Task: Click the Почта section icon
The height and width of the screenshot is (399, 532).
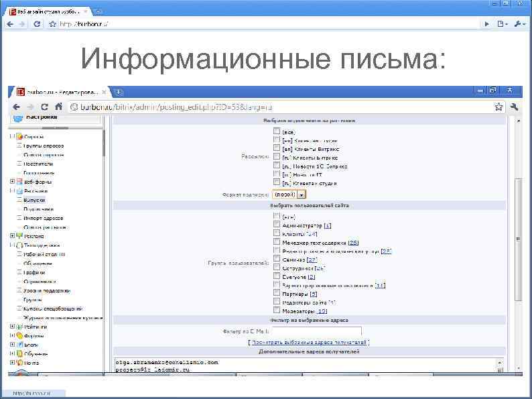Action: 19,363
